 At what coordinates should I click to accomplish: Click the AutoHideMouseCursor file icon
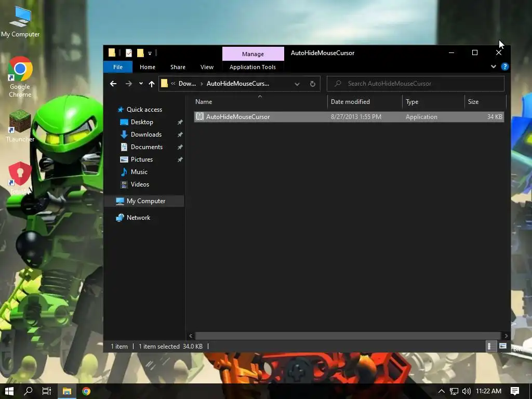(200, 117)
